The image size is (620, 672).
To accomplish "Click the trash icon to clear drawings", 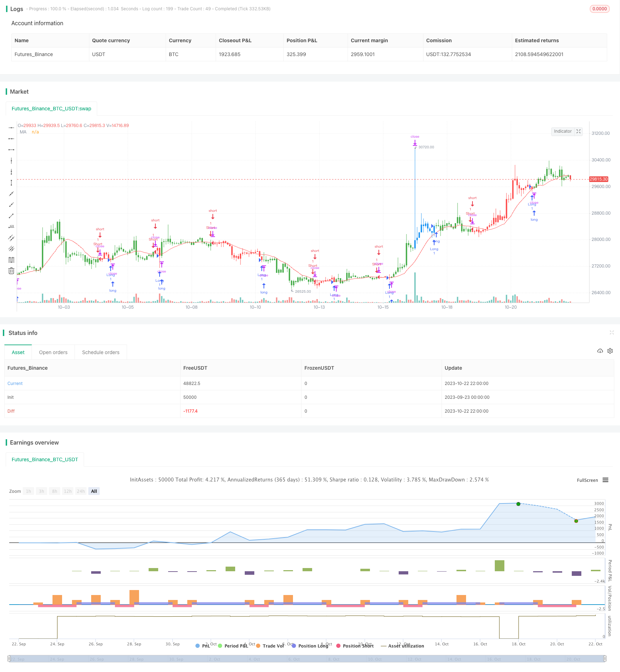I will tap(11, 271).
